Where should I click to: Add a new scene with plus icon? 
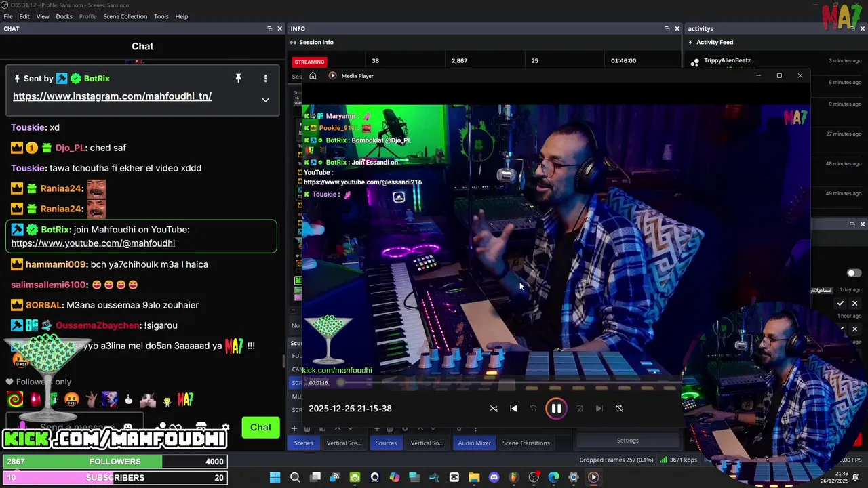294,428
